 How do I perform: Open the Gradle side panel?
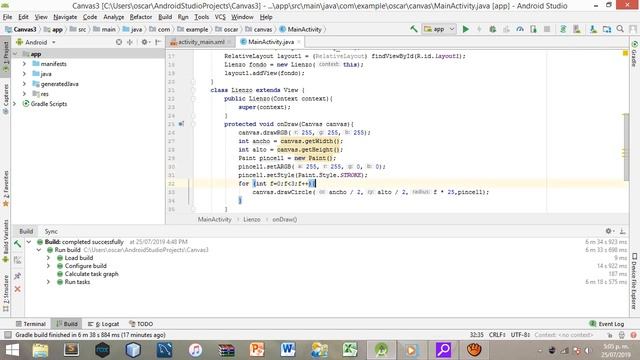[x=634, y=53]
